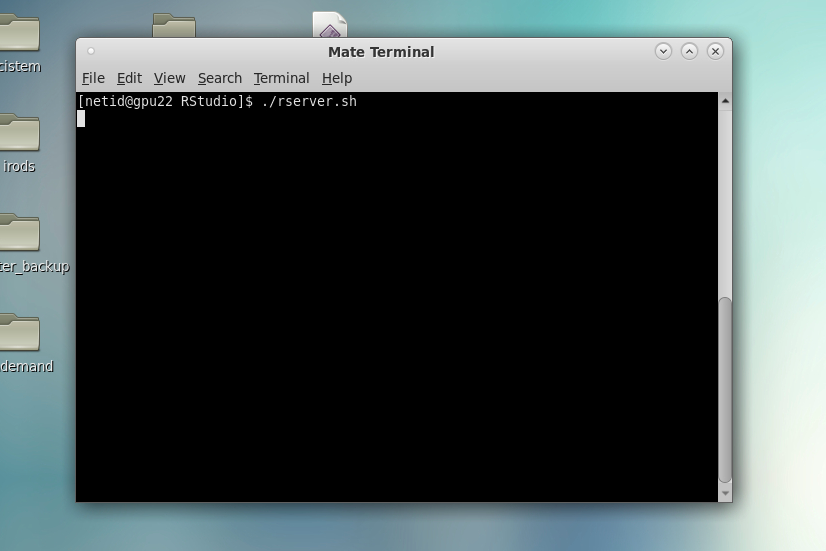This screenshot has width=826, height=551.
Task: Close the Mate Terminal window
Action: pos(715,51)
